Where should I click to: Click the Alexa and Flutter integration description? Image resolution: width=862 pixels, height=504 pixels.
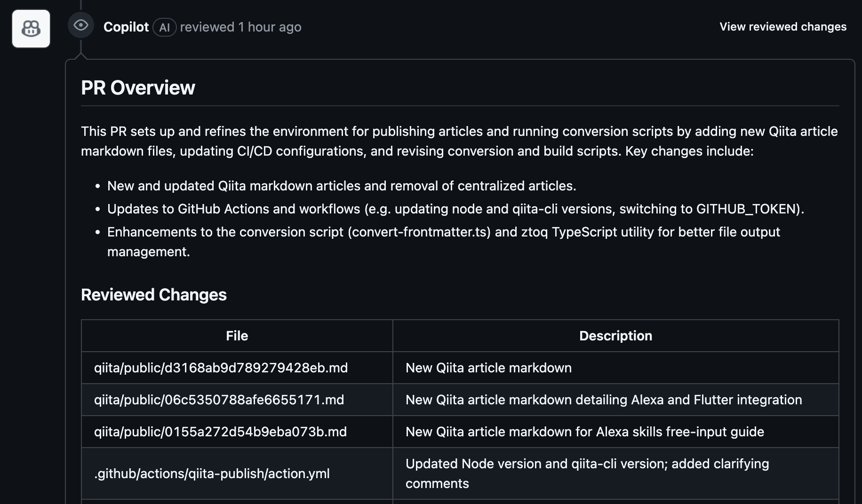coord(603,400)
